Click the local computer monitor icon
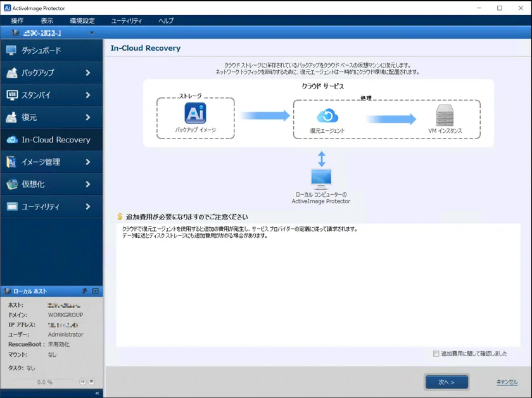 pyautogui.click(x=321, y=178)
